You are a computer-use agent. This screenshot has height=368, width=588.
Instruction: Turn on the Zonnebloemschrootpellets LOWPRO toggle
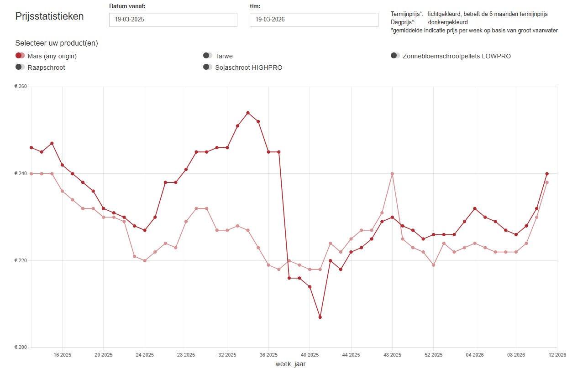coord(395,56)
